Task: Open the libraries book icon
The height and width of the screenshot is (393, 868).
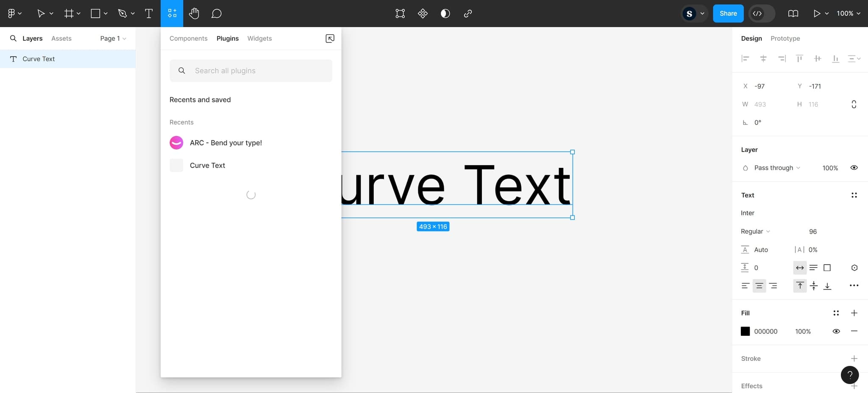Action: [x=793, y=14]
